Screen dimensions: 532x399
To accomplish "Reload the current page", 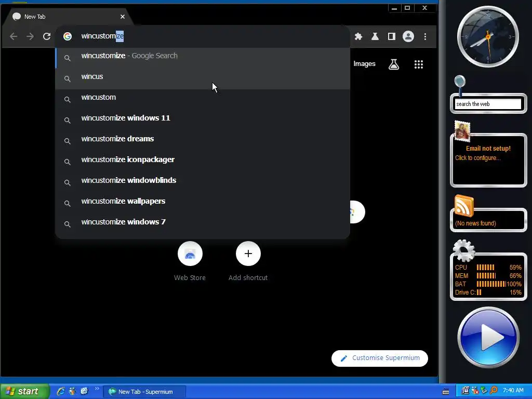I will pos(47,36).
